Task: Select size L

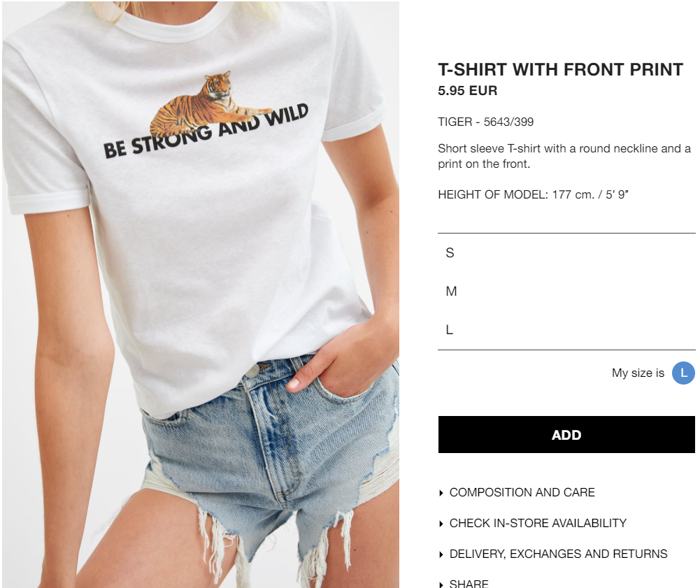Action: point(566,329)
